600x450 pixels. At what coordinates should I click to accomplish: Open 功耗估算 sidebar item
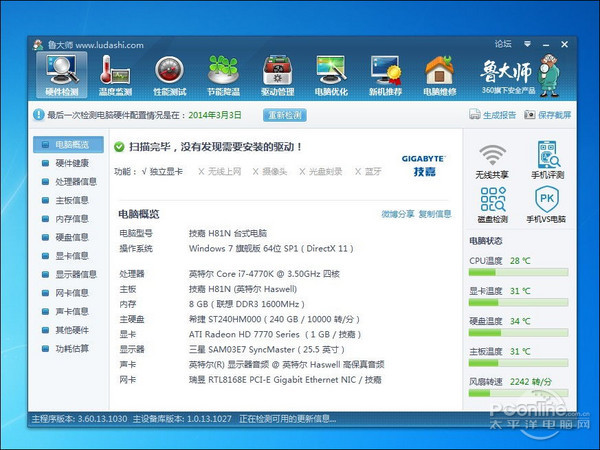pyautogui.click(x=72, y=348)
